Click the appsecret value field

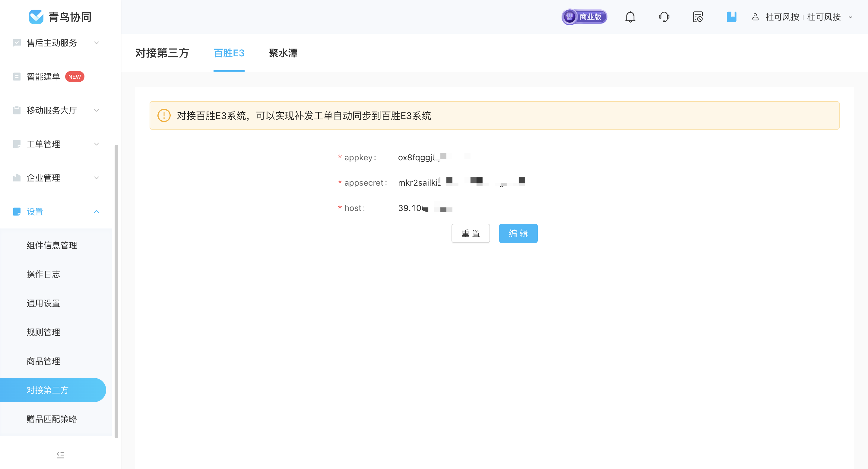461,182
